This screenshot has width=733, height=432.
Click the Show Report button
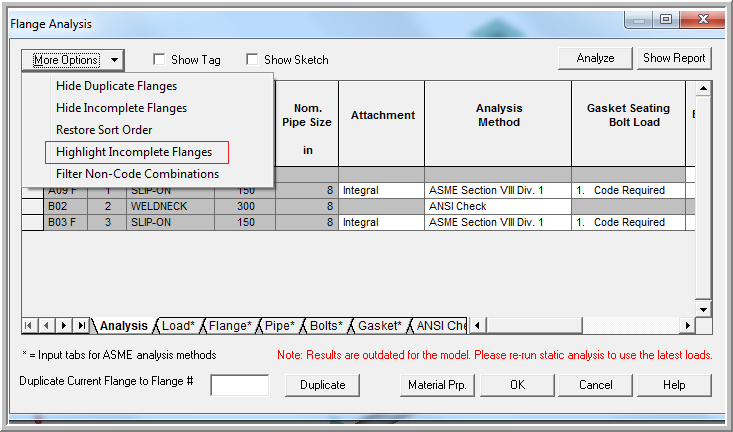(x=674, y=58)
